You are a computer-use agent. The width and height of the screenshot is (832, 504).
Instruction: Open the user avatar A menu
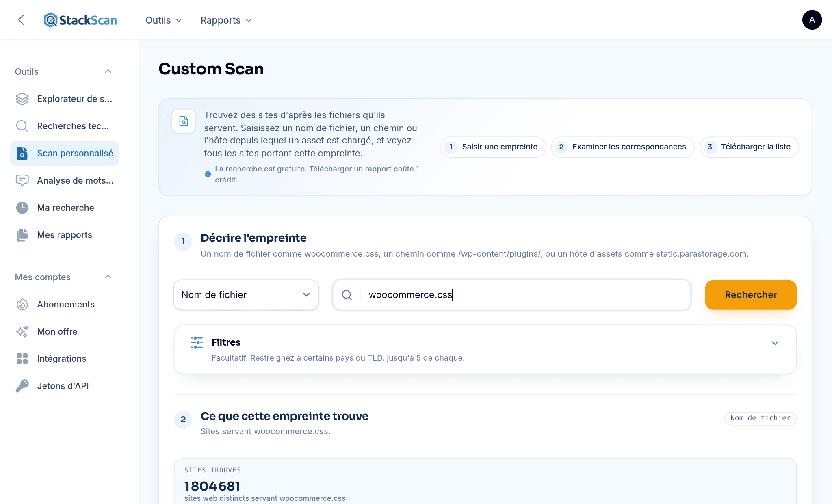click(x=812, y=20)
